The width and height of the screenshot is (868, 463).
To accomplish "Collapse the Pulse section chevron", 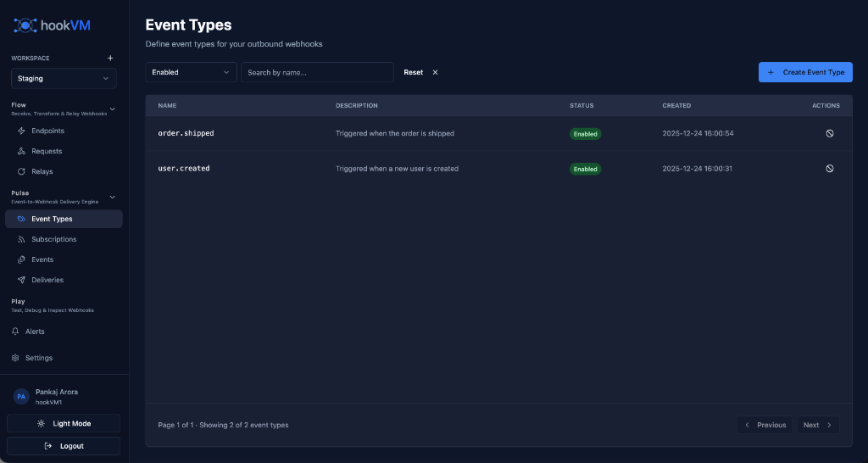I will point(113,197).
